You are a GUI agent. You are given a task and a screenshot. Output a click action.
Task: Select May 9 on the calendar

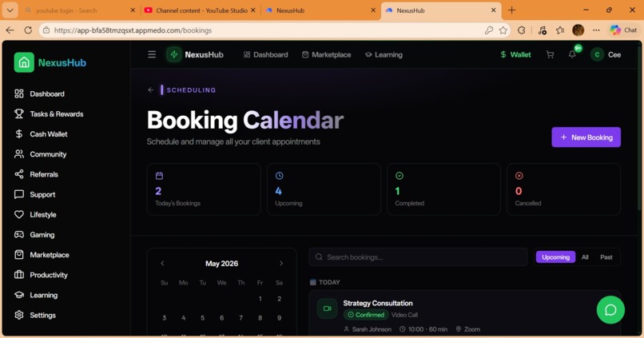(280, 317)
